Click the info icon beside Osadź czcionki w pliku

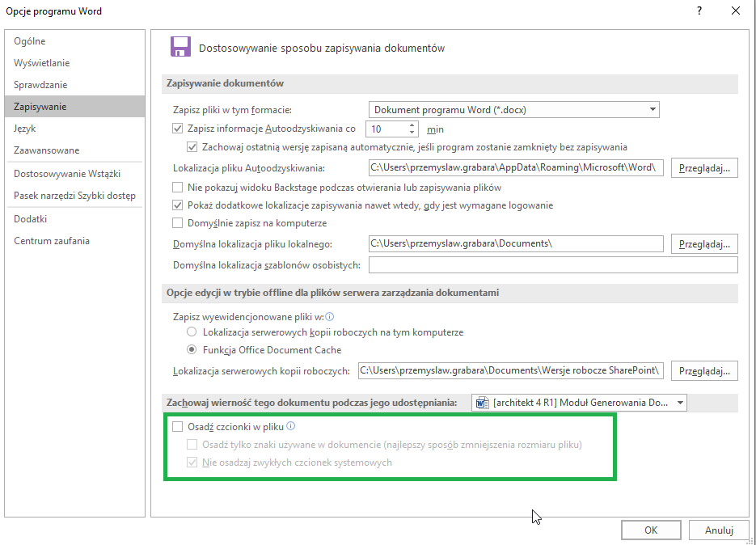pyautogui.click(x=291, y=426)
